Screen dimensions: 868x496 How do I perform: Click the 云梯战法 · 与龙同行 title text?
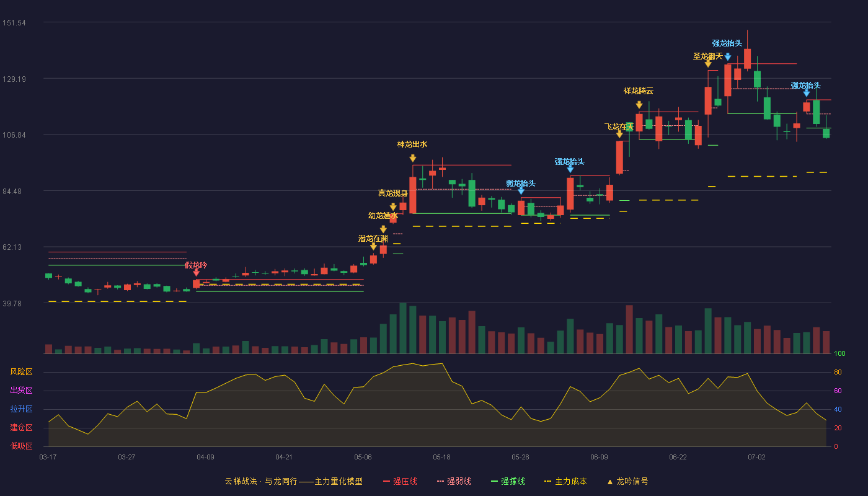[x=261, y=481]
